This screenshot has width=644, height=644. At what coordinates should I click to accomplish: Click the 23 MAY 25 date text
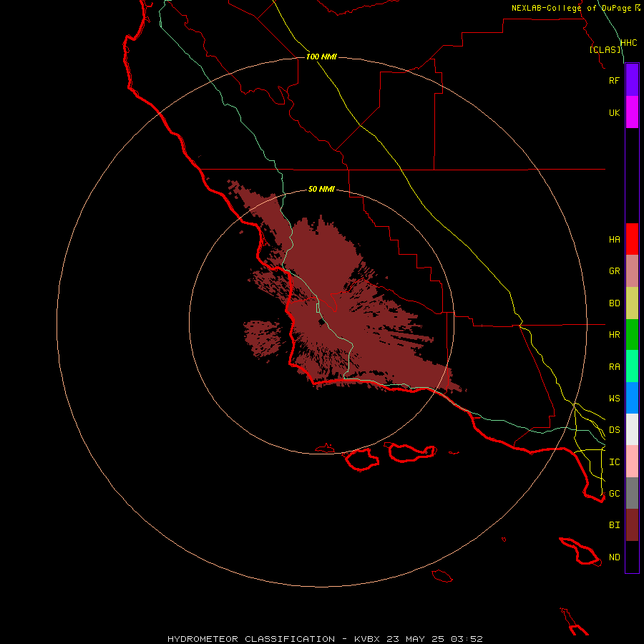click(416, 639)
